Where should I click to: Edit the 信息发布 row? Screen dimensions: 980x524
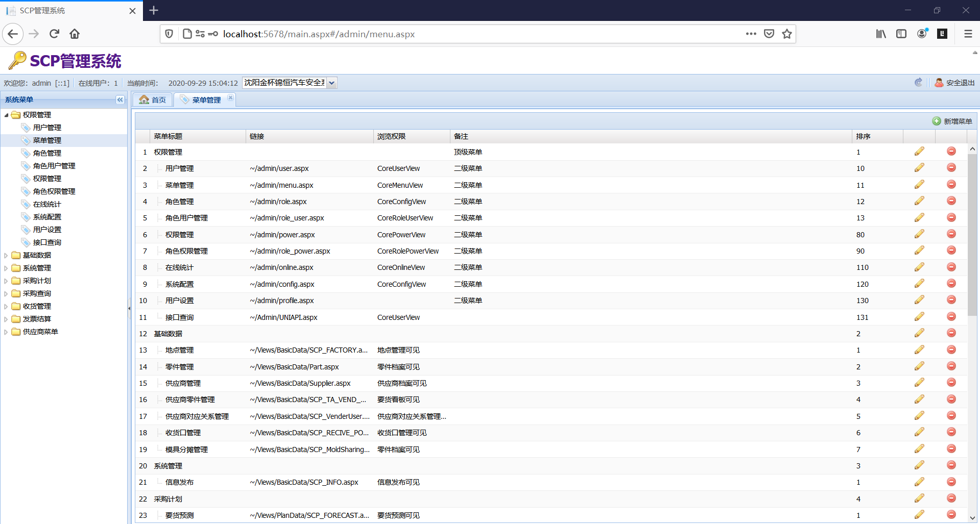pos(919,482)
